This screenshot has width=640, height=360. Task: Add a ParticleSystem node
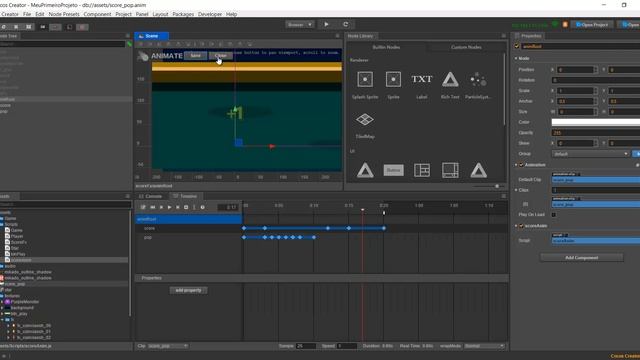pyautogui.click(x=478, y=79)
